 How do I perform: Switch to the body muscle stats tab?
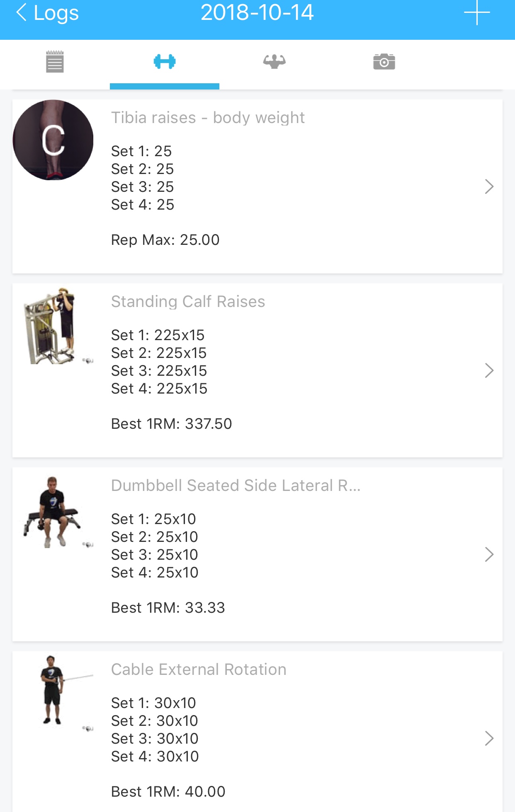pos(275,62)
